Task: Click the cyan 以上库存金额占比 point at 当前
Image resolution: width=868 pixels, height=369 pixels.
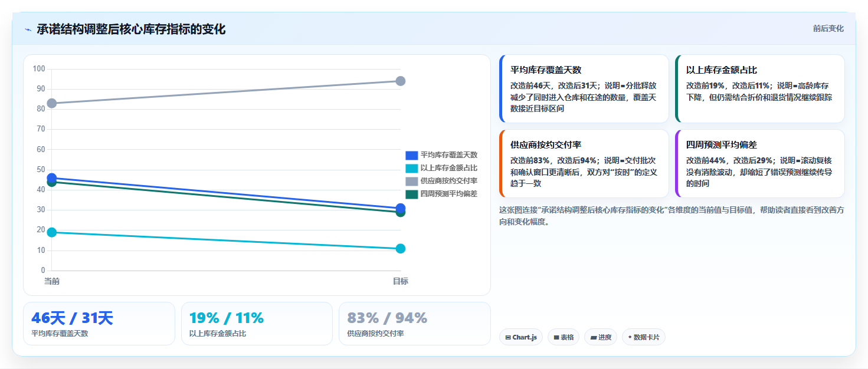Action: (x=52, y=232)
